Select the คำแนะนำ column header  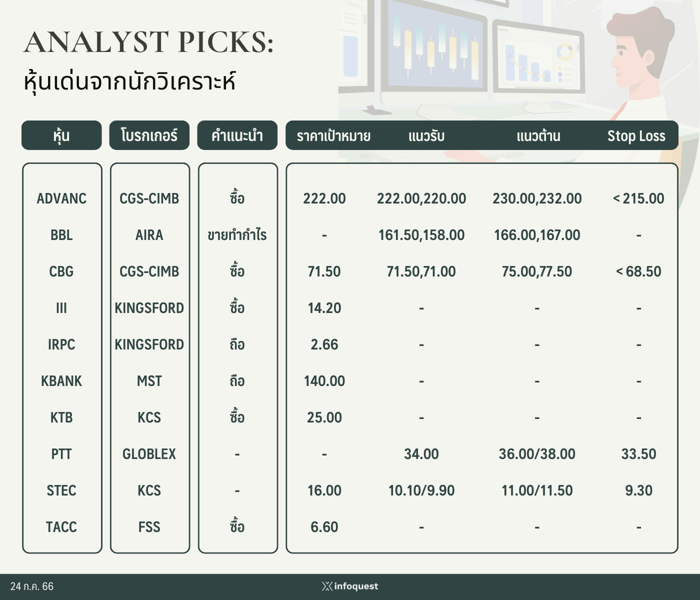pyautogui.click(x=237, y=135)
